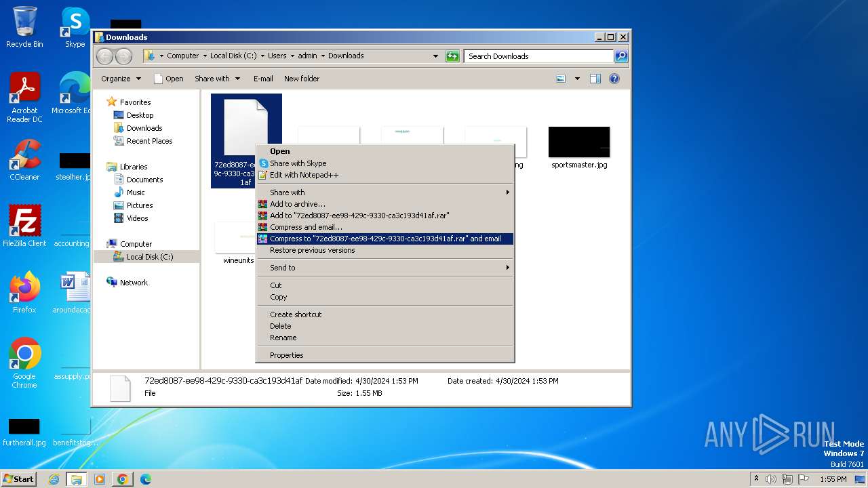Screen dimensions: 868x488
Task: Expand address bar history dropdown
Action: point(435,56)
